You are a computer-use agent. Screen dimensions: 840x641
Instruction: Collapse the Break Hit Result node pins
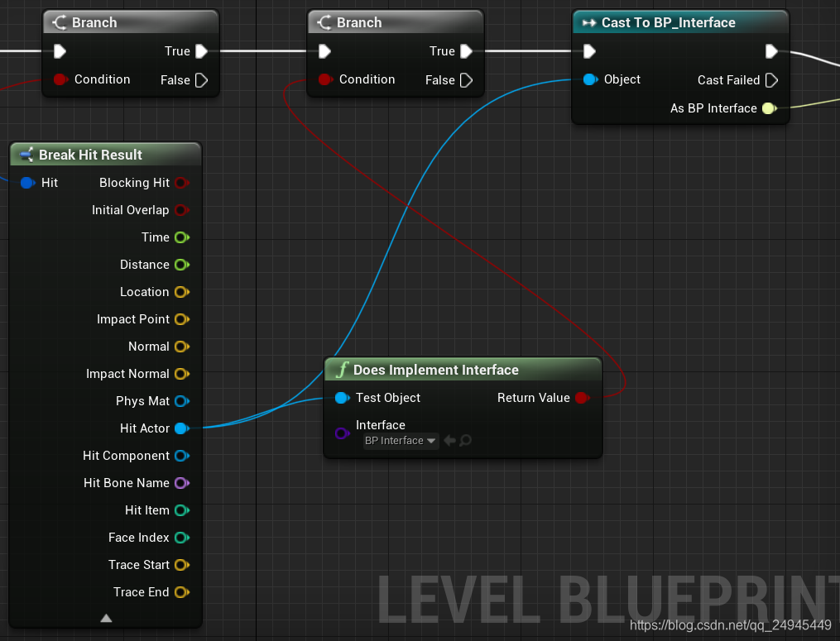pyautogui.click(x=106, y=618)
